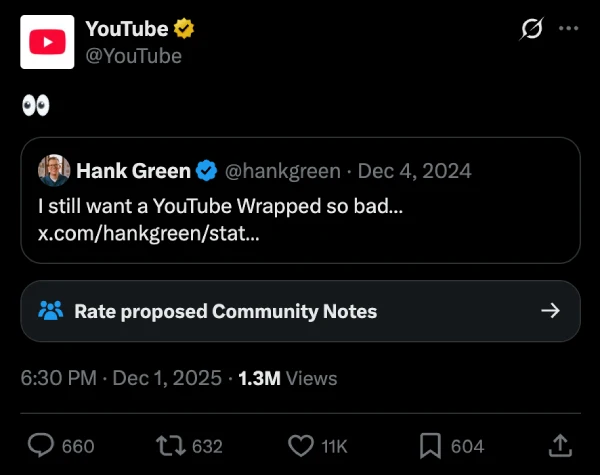The image size is (600, 475).
Task: Open the Grok explain-post icon
Action: pyautogui.click(x=532, y=30)
